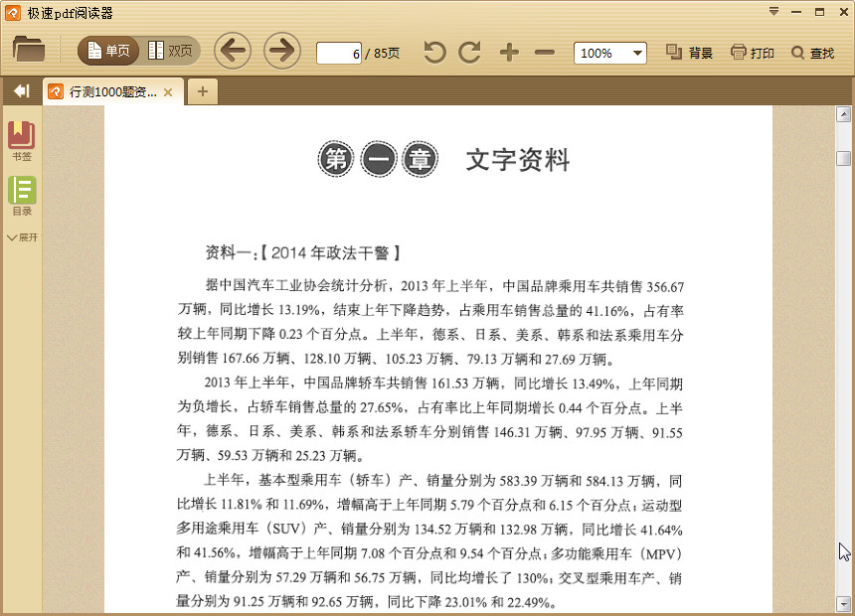
Task: Open the title bar menu arrow
Action: (774, 12)
